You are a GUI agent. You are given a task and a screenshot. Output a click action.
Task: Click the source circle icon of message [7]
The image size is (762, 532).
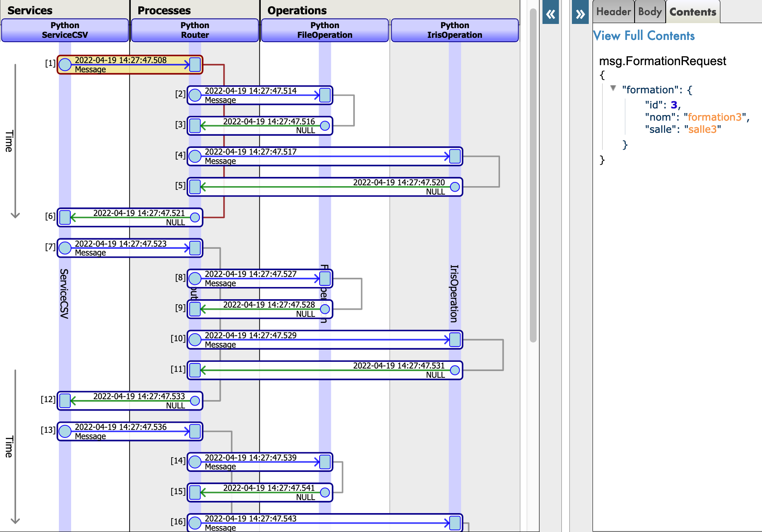point(65,248)
